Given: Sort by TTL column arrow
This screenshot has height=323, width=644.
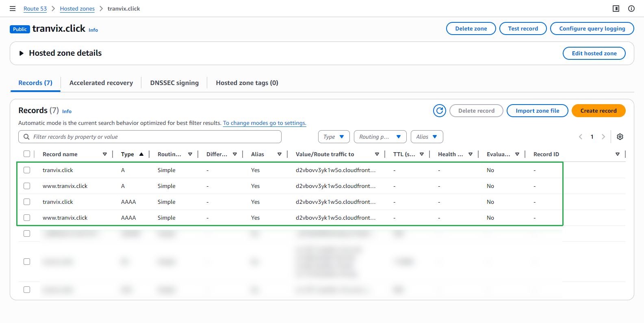Looking at the screenshot, I should 422,154.
